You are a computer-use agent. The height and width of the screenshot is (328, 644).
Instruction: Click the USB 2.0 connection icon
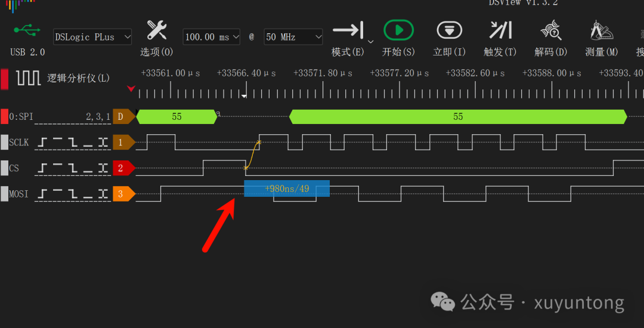[27, 30]
